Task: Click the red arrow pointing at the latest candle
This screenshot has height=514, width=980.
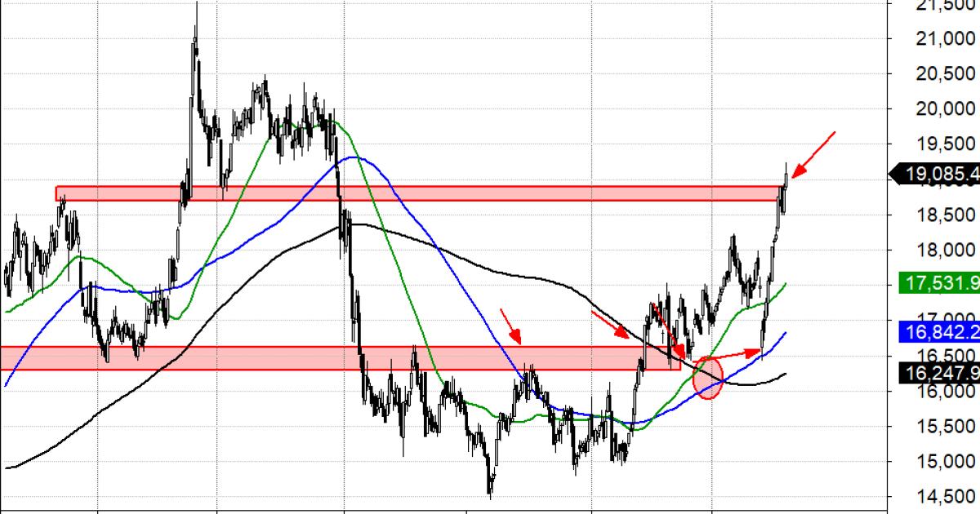Action: 814,153
